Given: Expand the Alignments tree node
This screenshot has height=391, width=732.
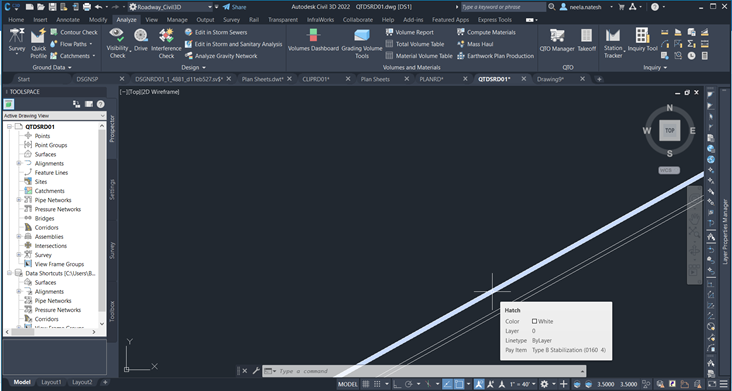Looking at the screenshot, I should coord(19,163).
